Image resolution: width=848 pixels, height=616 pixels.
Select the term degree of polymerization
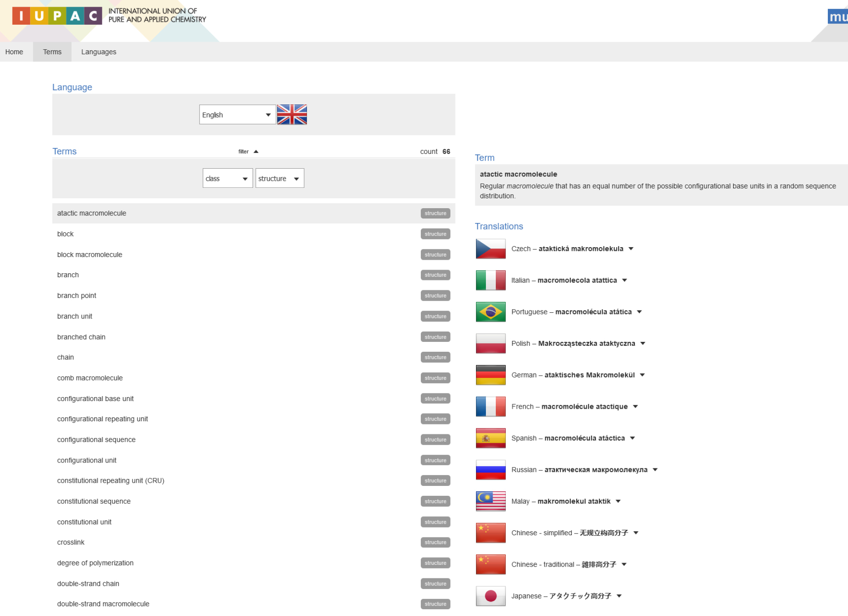click(95, 563)
